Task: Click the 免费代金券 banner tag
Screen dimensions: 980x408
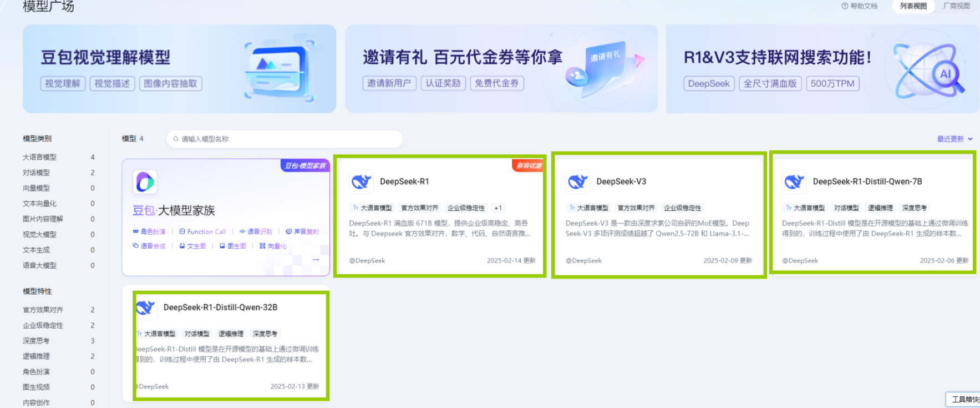Action: (497, 83)
